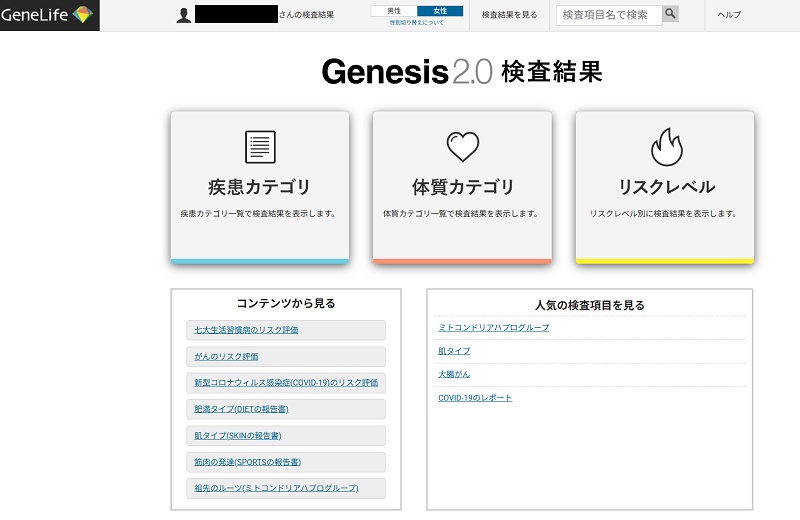800x520 pixels.
Task: Focus the 検査項目名で検索 search field
Action: click(x=609, y=15)
